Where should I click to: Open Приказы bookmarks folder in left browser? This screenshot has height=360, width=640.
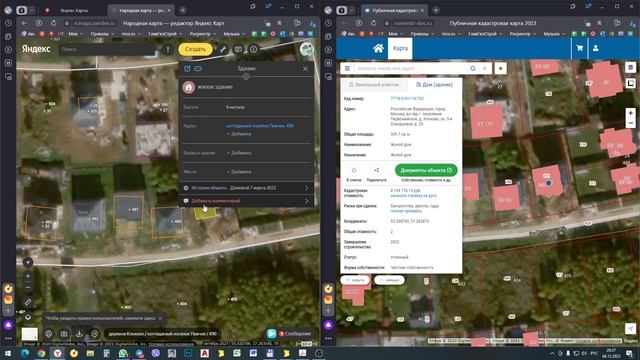(102, 34)
